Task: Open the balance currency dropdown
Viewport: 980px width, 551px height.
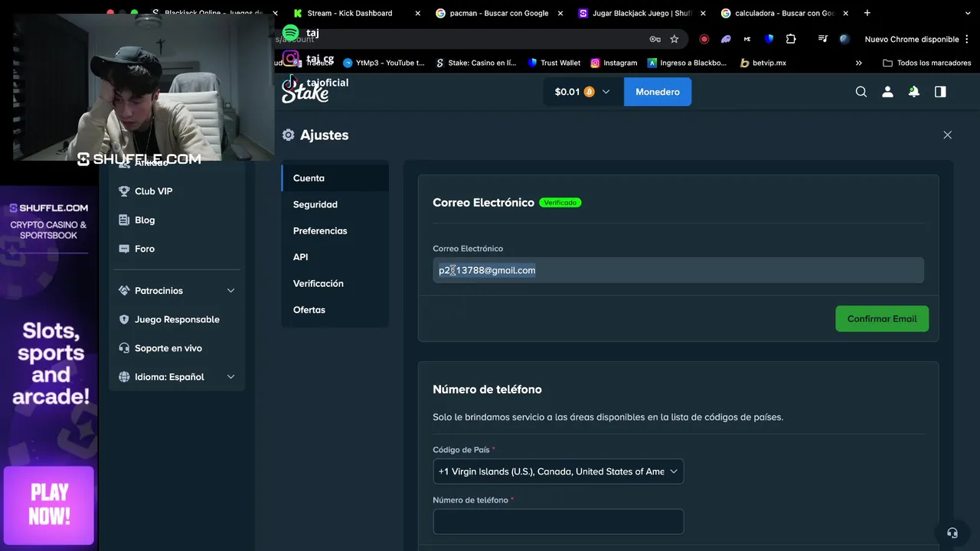Action: [583, 92]
